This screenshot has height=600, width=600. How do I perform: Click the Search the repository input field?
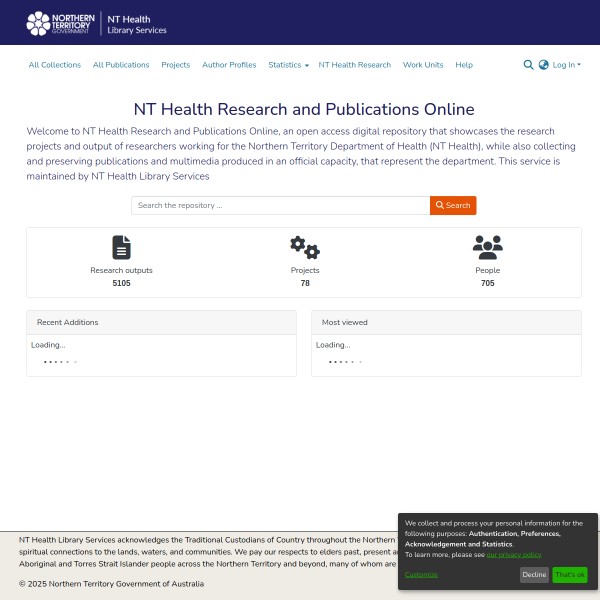click(x=280, y=205)
